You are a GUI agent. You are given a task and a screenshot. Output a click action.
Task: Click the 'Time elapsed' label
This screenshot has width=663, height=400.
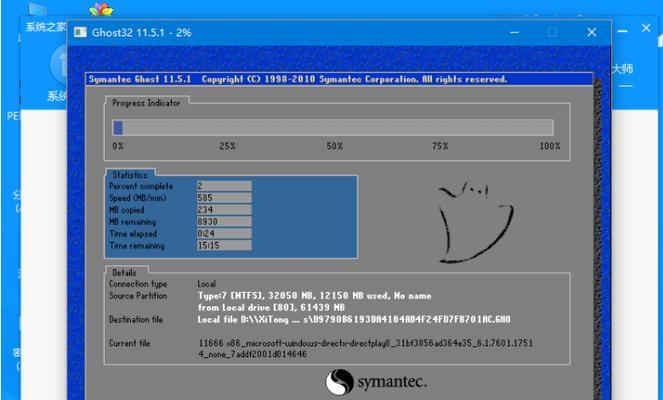point(133,233)
